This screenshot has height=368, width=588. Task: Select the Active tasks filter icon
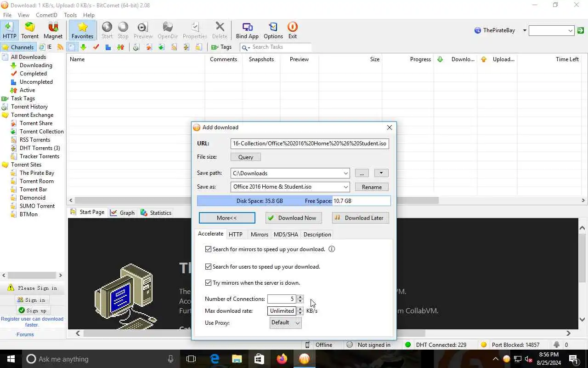pos(120,47)
